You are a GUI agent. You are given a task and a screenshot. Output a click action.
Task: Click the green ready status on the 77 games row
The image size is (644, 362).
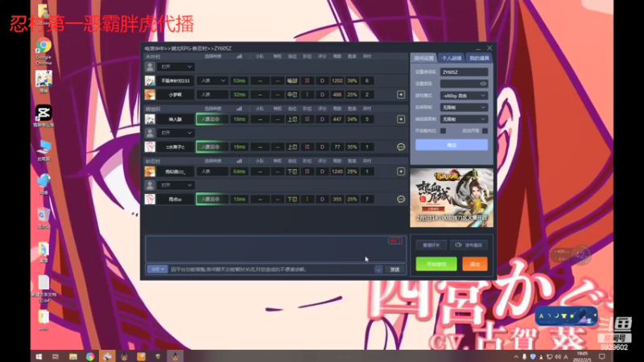213,147
